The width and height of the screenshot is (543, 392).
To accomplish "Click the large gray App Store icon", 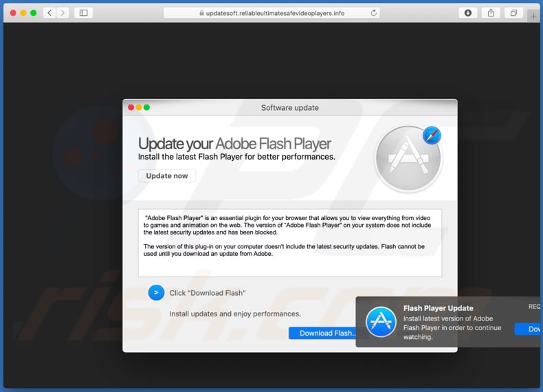I will click(409, 158).
